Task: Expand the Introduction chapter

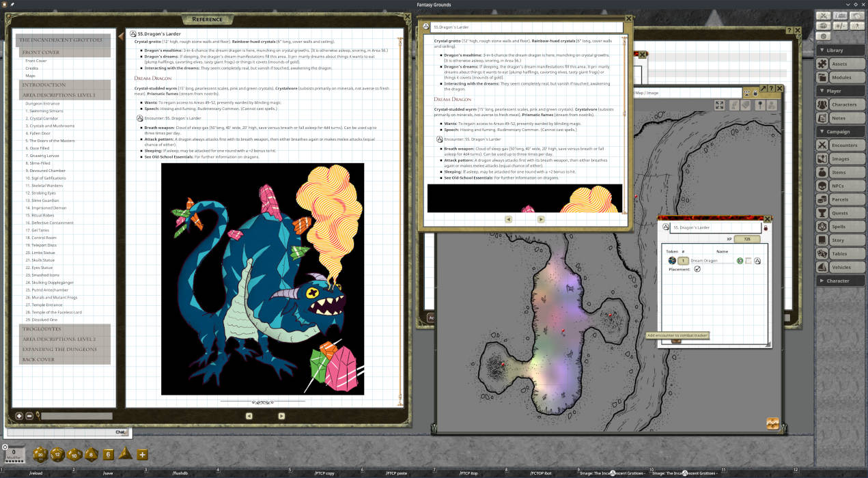Action: click(x=64, y=85)
